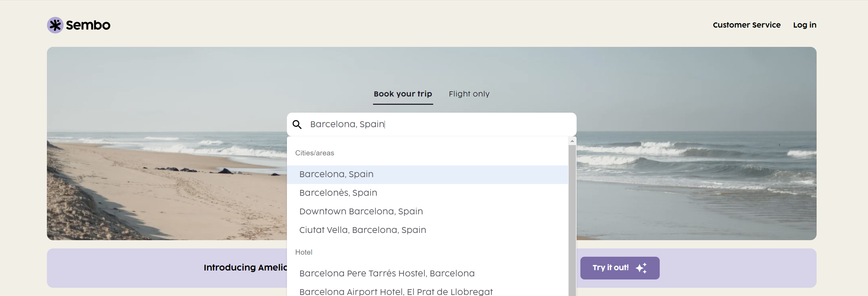Screen dimensions: 868x296
Task: Click the Log in link
Action: tap(805, 25)
